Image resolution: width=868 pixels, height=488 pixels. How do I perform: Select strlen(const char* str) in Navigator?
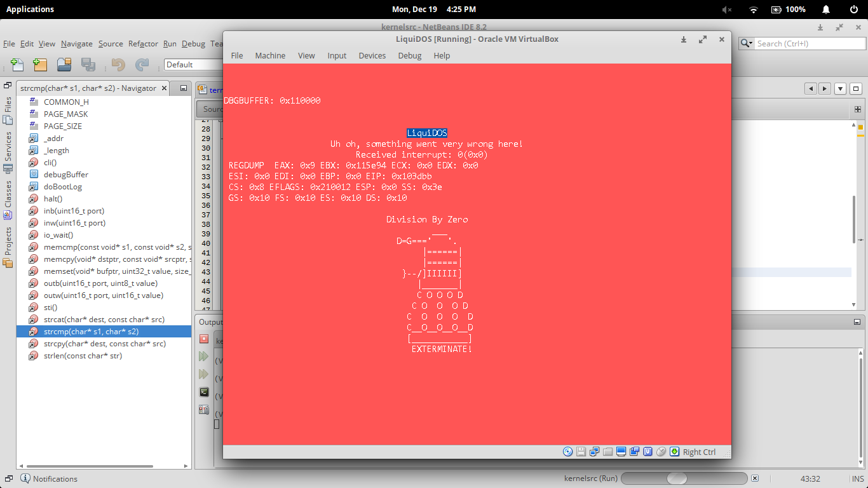[83, 355]
